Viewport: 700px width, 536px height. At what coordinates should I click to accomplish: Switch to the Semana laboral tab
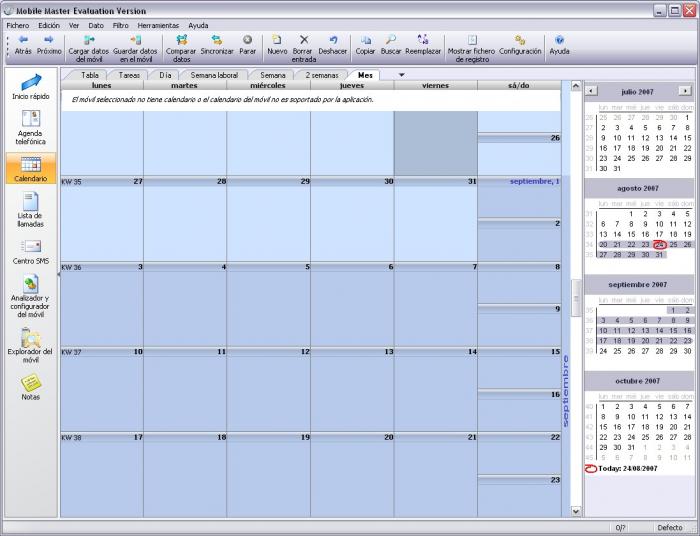pyautogui.click(x=214, y=74)
